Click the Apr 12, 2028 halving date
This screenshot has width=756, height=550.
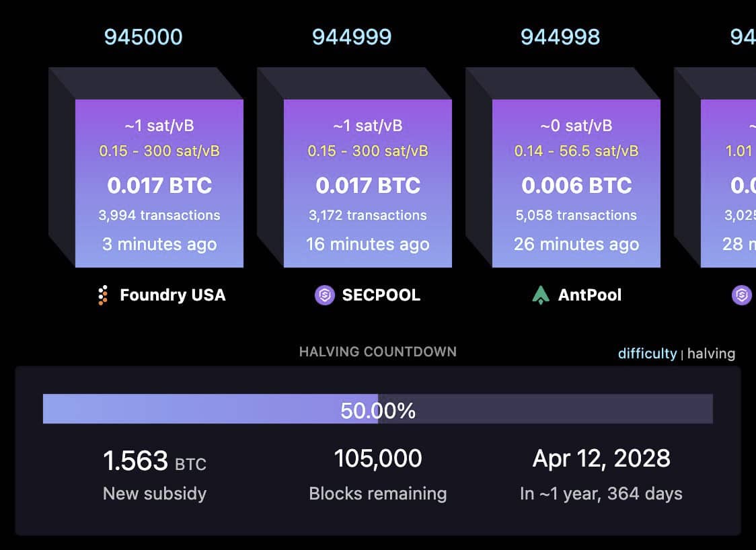point(601,459)
